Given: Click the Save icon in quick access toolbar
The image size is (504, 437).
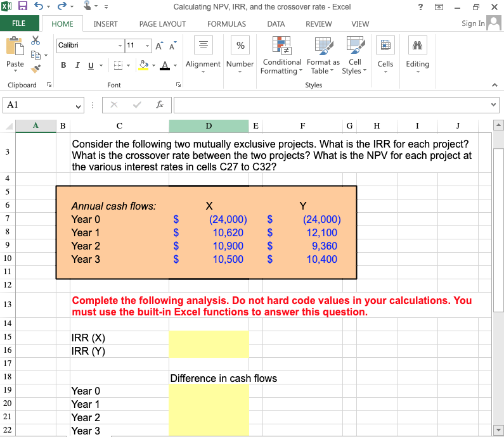Looking at the screenshot, I should 22,6.
